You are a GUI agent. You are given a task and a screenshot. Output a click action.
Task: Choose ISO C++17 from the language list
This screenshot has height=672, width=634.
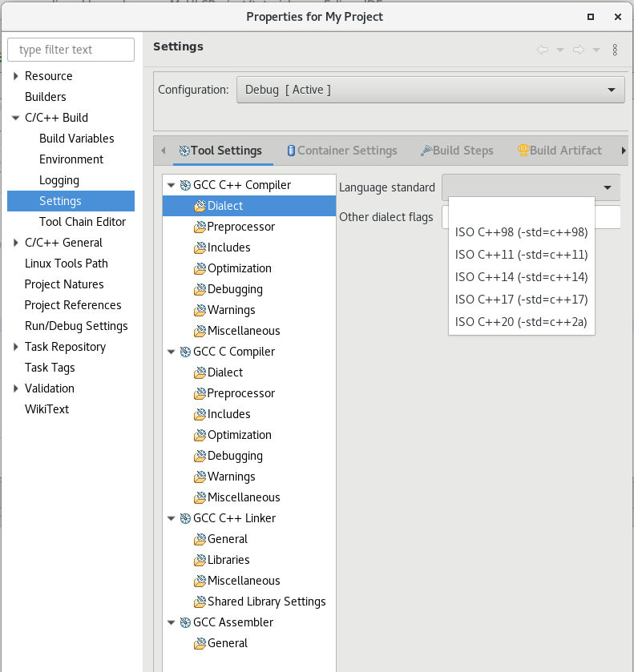click(521, 300)
